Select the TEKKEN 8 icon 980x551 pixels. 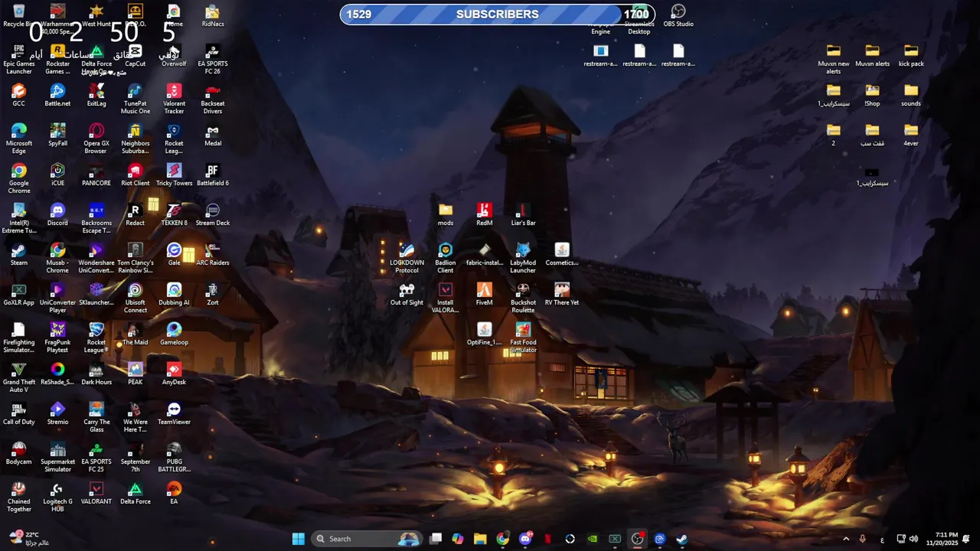click(x=174, y=215)
